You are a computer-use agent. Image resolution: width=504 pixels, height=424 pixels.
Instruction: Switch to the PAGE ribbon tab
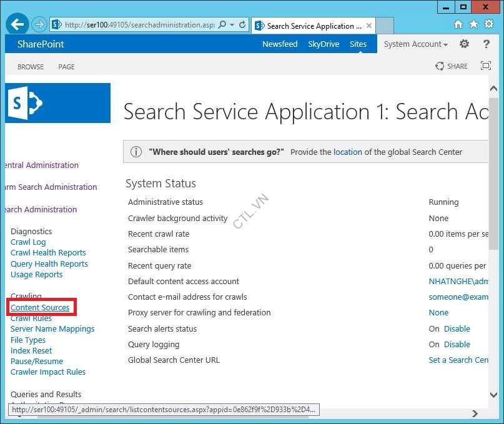click(x=66, y=67)
